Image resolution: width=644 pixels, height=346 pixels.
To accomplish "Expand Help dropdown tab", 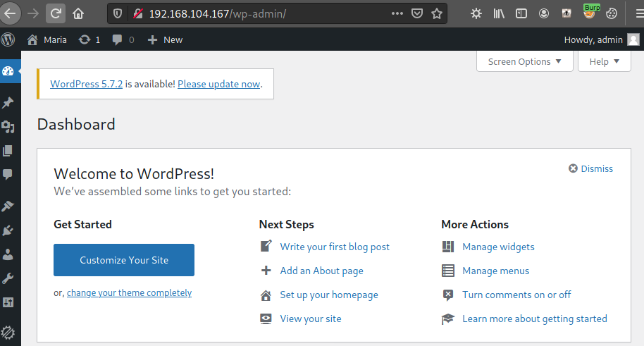I will (604, 61).
